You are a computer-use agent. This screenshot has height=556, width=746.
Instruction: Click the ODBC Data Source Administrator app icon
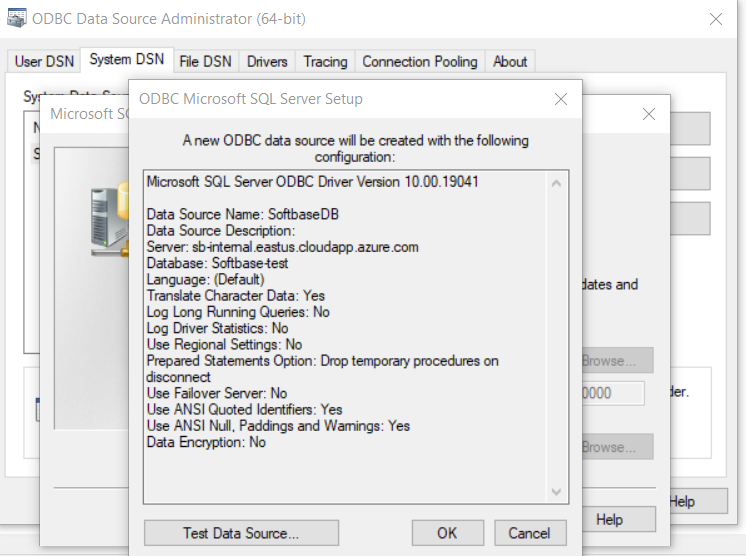pos(17,19)
